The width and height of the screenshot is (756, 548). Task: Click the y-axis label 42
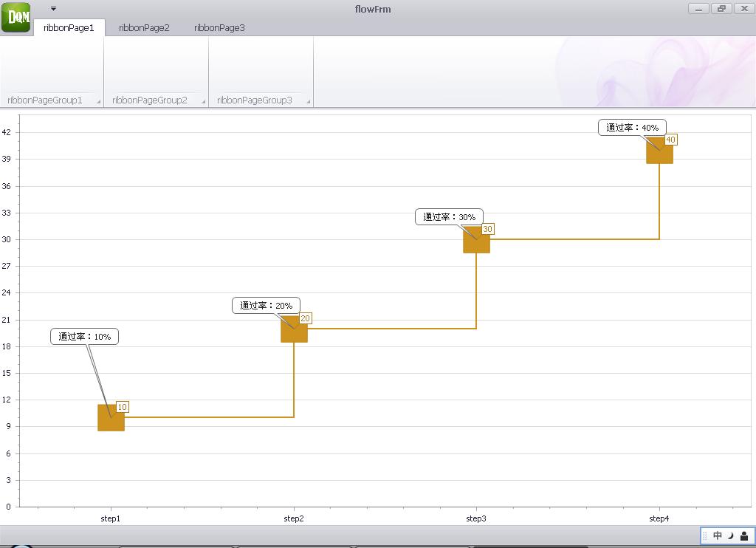click(6, 132)
